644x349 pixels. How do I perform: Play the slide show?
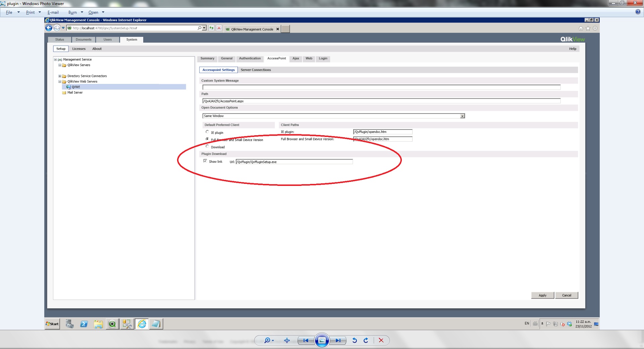click(322, 340)
